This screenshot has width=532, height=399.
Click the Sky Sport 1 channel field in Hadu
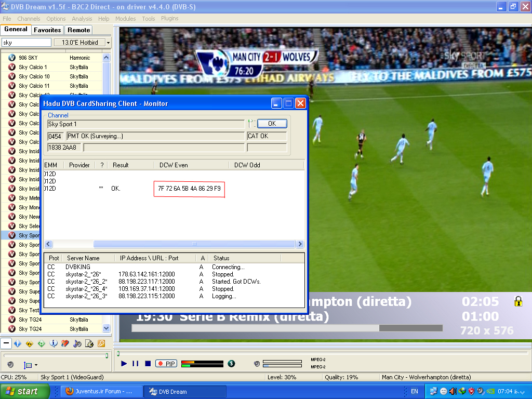(x=146, y=124)
